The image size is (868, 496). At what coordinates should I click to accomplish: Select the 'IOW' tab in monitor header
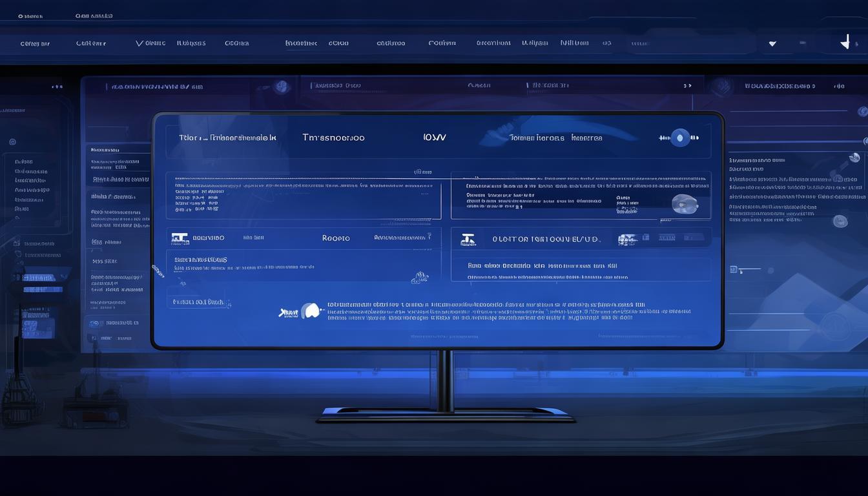click(434, 138)
